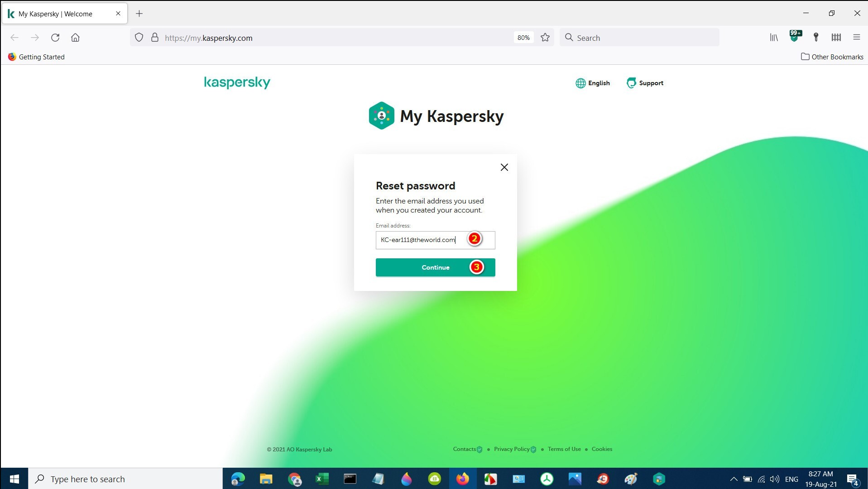The image size is (868, 489).
Task: Open the English language selector
Action: [593, 83]
